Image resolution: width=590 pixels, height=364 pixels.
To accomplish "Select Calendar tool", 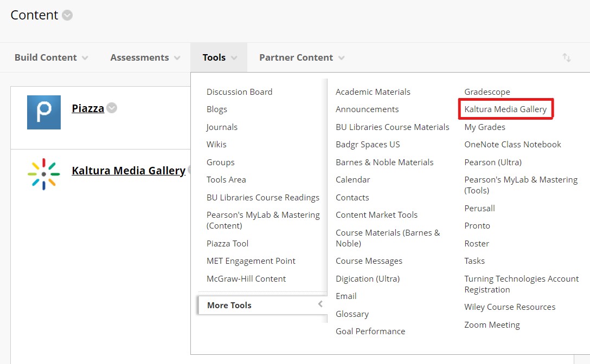I will (x=352, y=180).
